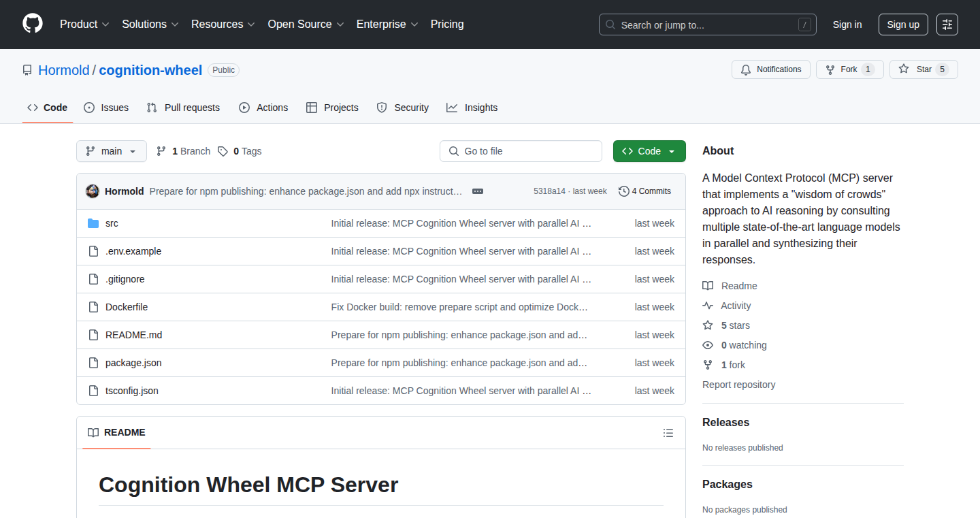980x518 pixels.
Task: Click the Dockerfile file icon
Action: (93, 307)
